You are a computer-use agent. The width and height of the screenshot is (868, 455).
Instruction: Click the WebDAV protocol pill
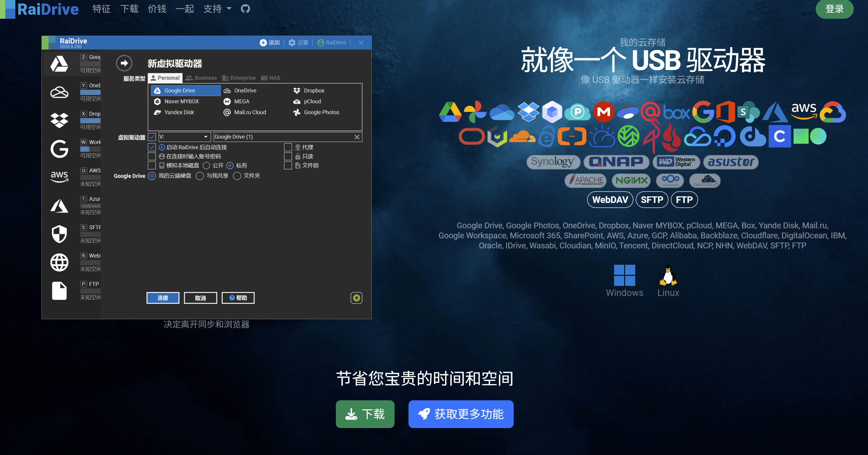click(610, 200)
